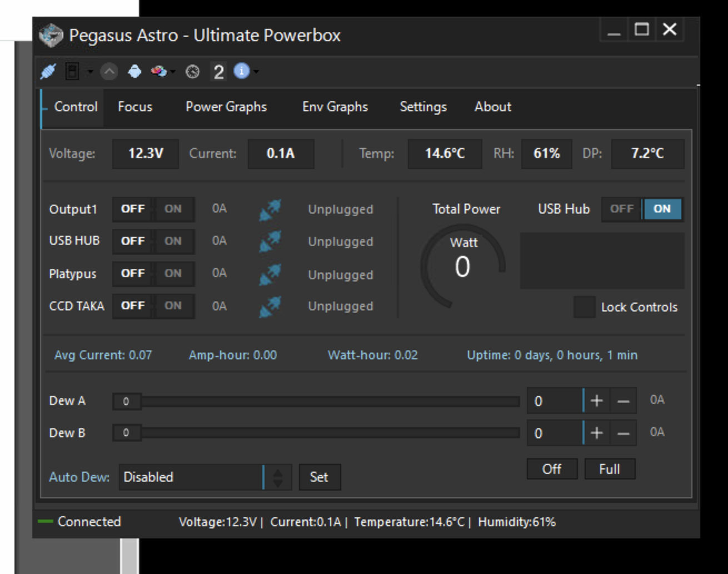Viewport: 728px width, 574px height.
Task: Switch Output1 to ON
Action: tap(173, 209)
